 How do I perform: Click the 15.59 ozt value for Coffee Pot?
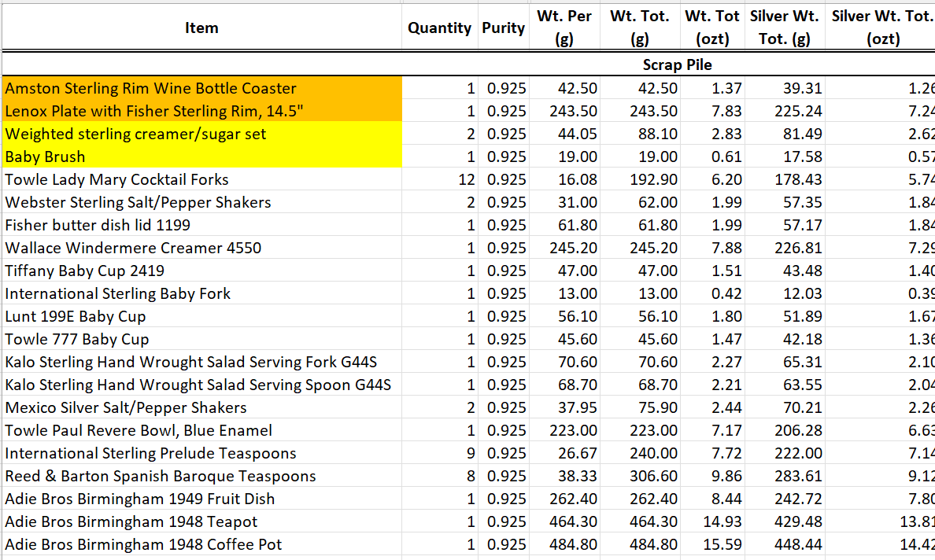pyautogui.click(x=722, y=544)
